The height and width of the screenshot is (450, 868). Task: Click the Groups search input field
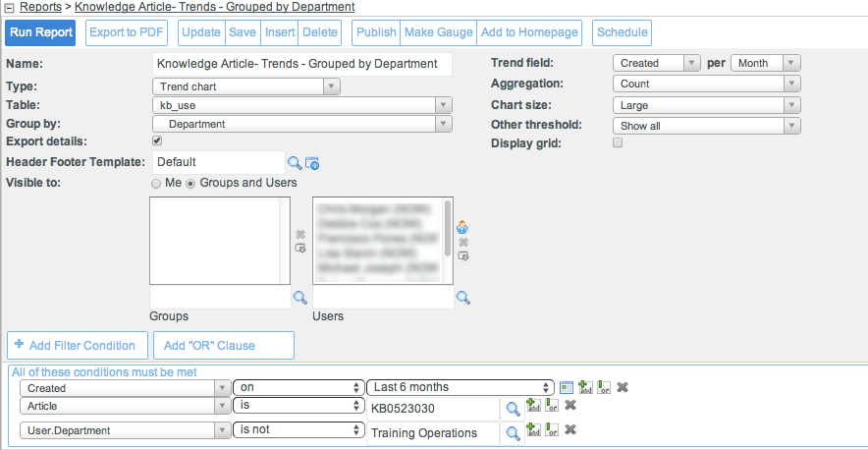point(220,298)
